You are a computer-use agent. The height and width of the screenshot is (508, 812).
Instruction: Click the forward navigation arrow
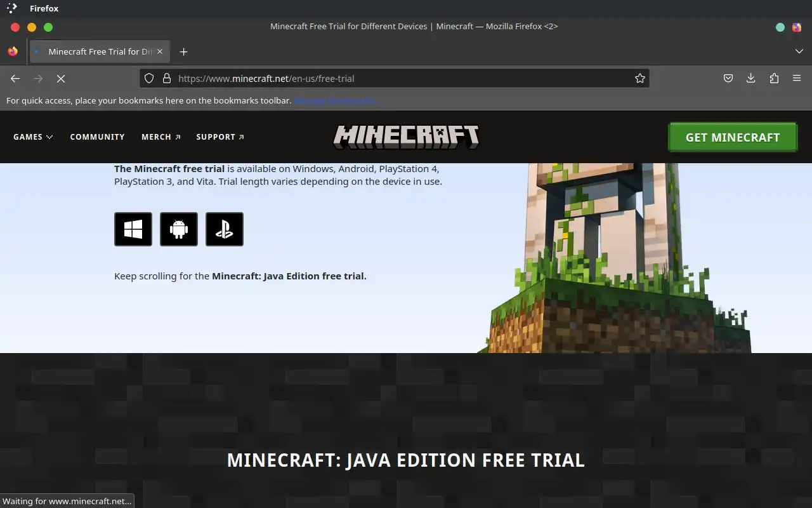click(x=38, y=78)
